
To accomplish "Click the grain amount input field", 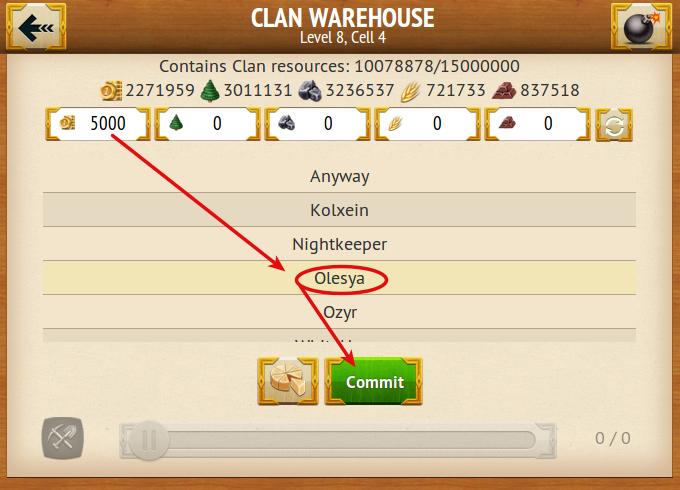I will pyautogui.click(x=427, y=124).
